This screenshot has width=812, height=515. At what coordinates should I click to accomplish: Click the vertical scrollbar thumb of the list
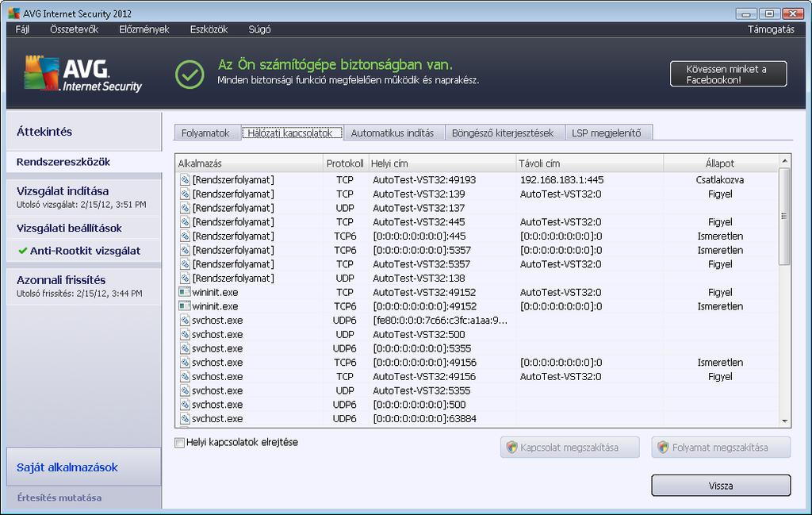784,216
